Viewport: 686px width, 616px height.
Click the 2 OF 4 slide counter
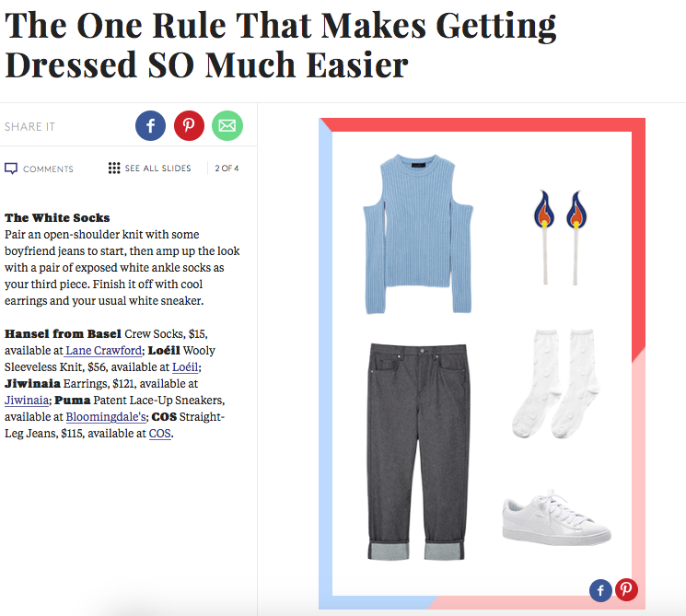click(227, 169)
